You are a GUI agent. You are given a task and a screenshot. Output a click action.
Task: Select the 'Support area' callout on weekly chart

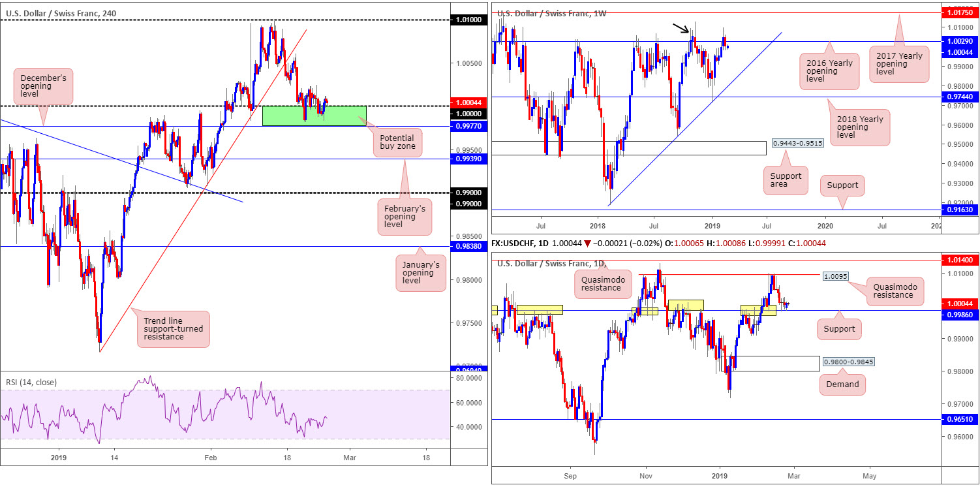click(x=784, y=180)
